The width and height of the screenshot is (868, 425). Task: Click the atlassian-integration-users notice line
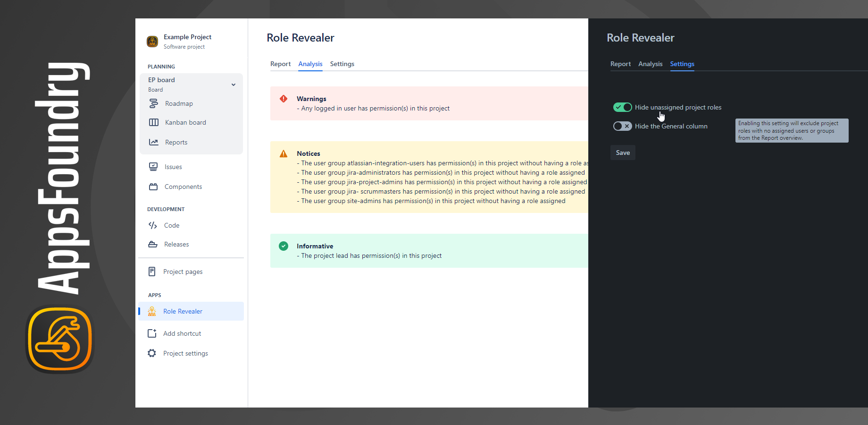point(442,163)
